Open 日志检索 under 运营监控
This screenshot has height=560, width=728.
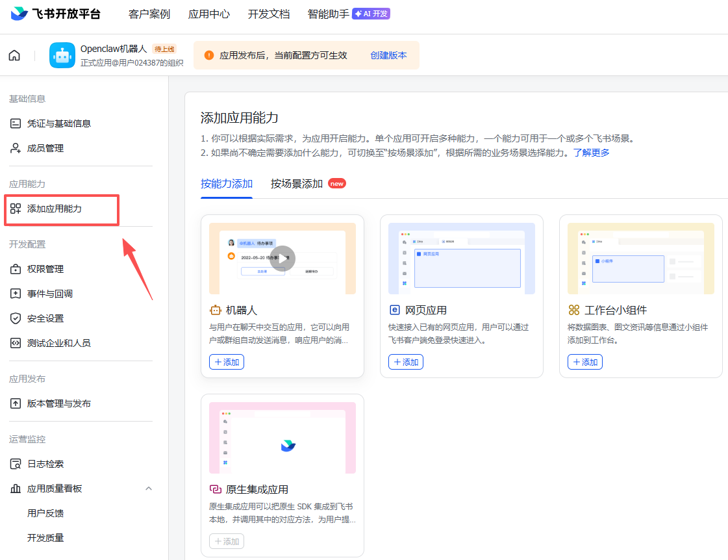click(x=17, y=463)
